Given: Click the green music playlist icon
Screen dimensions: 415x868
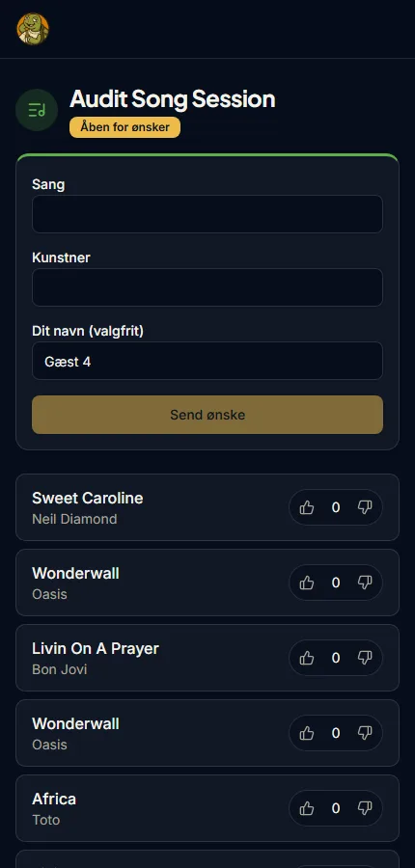Looking at the screenshot, I should point(37,110).
